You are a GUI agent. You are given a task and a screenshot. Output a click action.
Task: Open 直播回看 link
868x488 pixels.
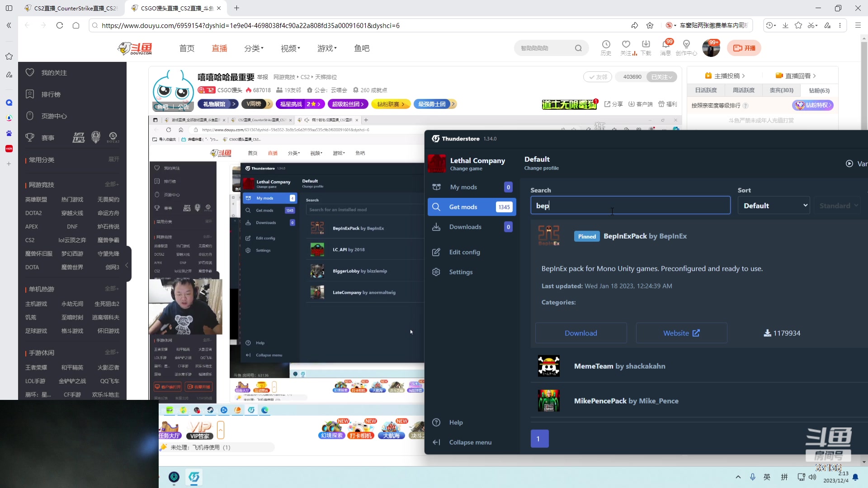coord(796,76)
